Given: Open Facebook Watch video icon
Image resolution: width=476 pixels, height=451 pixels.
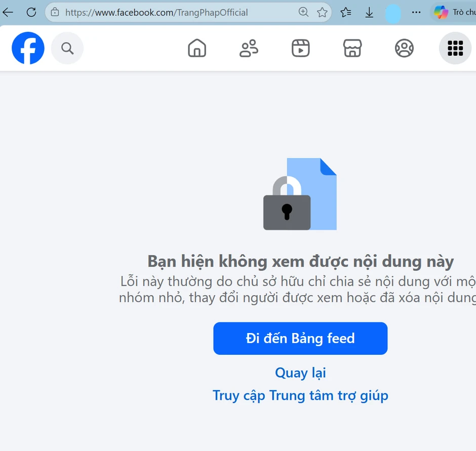Looking at the screenshot, I should 300,48.
